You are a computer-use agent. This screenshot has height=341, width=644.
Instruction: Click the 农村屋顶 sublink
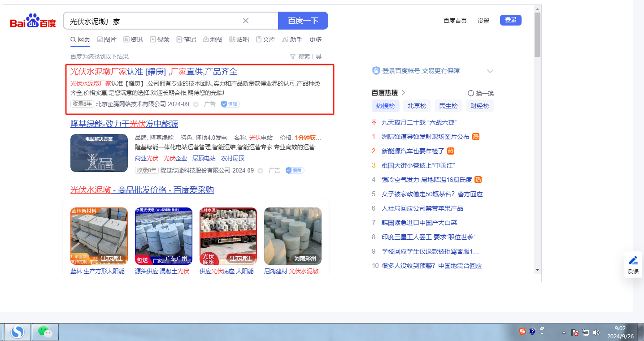click(x=233, y=158)
